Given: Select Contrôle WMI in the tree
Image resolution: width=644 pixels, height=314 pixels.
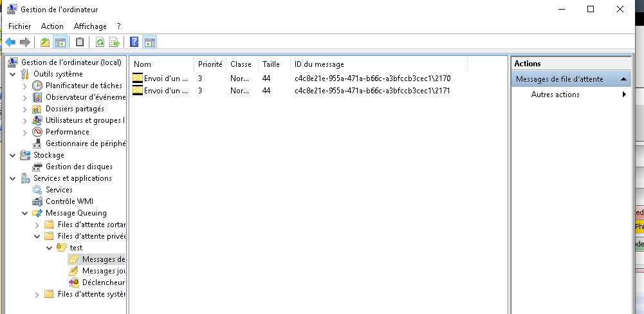Looking at the screenshot, I should coord(69,201).
